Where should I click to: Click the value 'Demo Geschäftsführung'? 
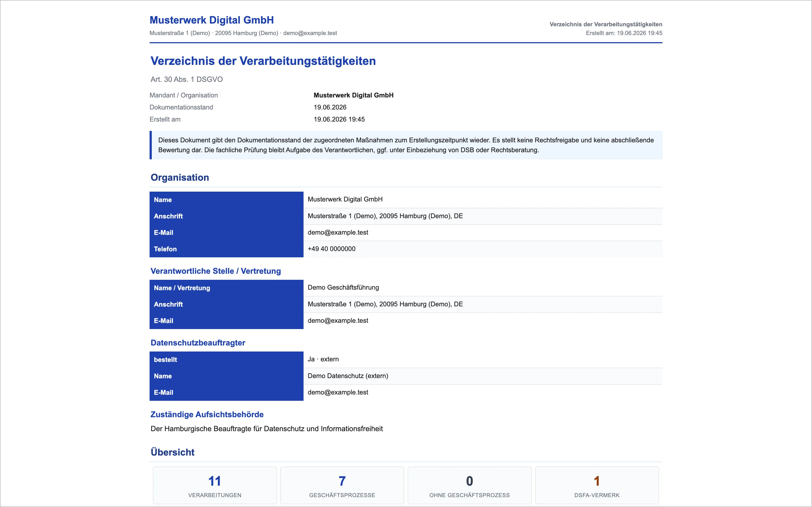click(x=343, y=287)
